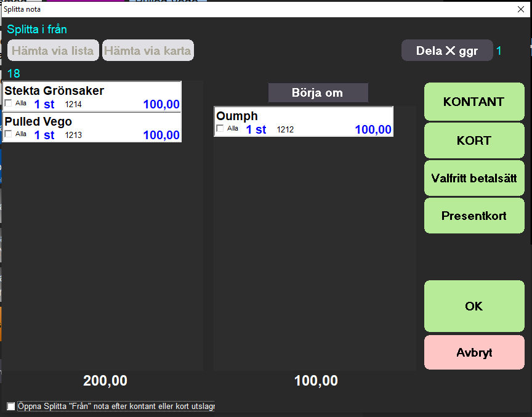Cancel with the Avbryt button

coord(474,353)
